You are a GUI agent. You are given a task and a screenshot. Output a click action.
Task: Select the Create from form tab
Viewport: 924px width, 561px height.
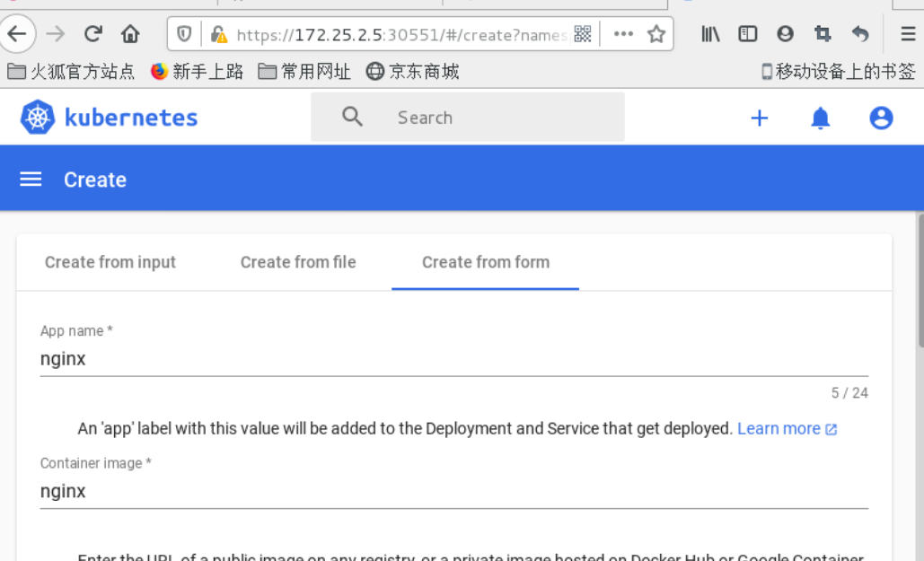486,262
